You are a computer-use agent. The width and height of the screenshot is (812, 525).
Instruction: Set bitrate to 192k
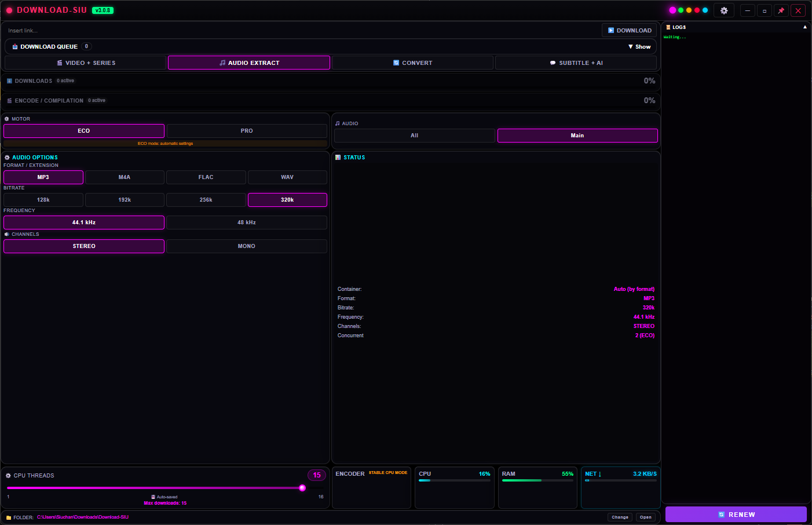(x=125, y=200)
